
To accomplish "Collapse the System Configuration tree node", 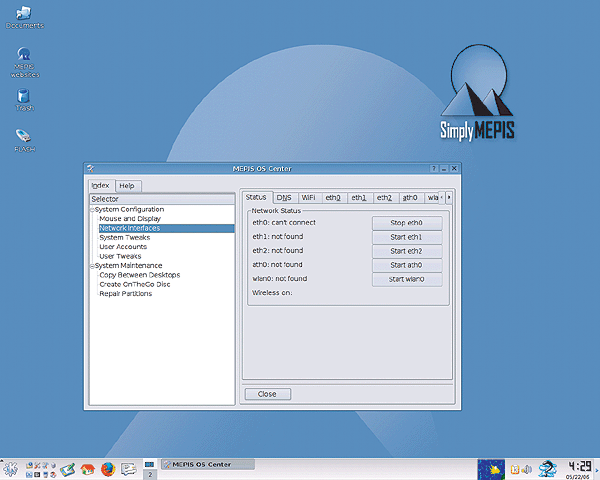I will tap(92, 210).
